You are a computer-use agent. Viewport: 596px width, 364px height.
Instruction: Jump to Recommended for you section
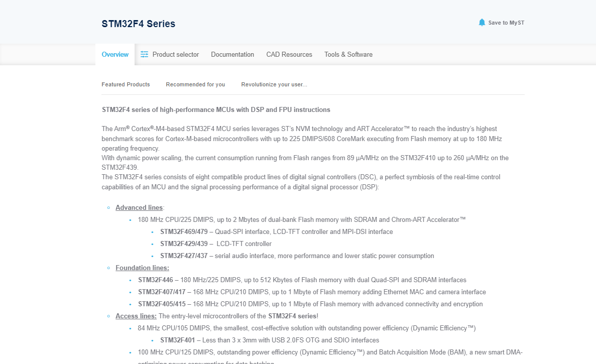coord(195,84)
